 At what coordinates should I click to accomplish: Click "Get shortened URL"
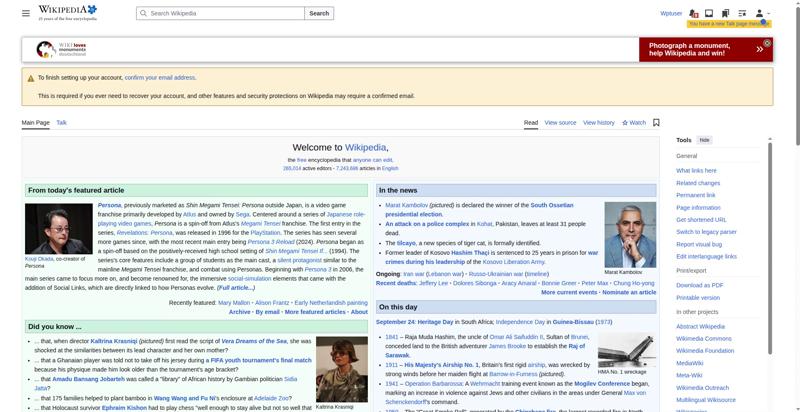701,220
